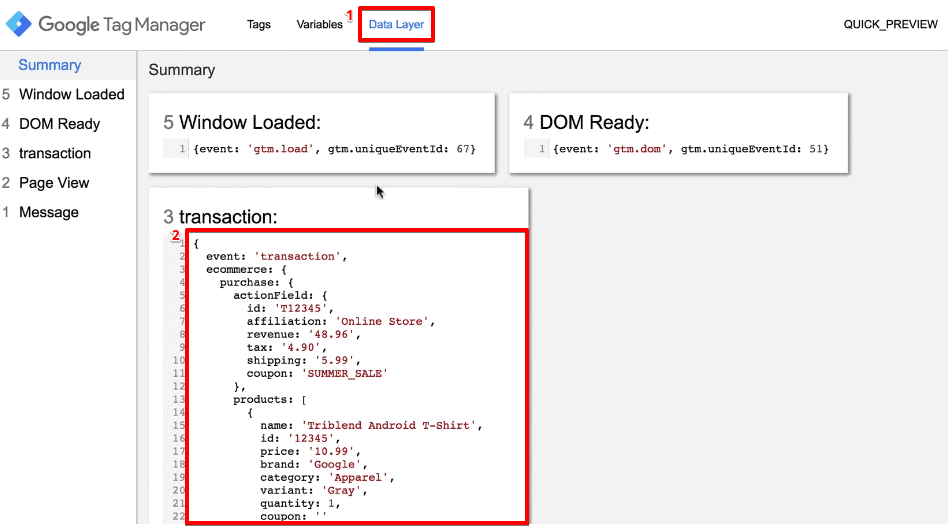Click the 'products: [' code line

(270, 400)
